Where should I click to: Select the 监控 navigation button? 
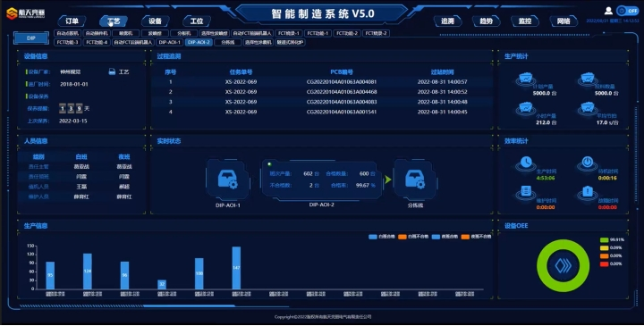tap(525, 21)
